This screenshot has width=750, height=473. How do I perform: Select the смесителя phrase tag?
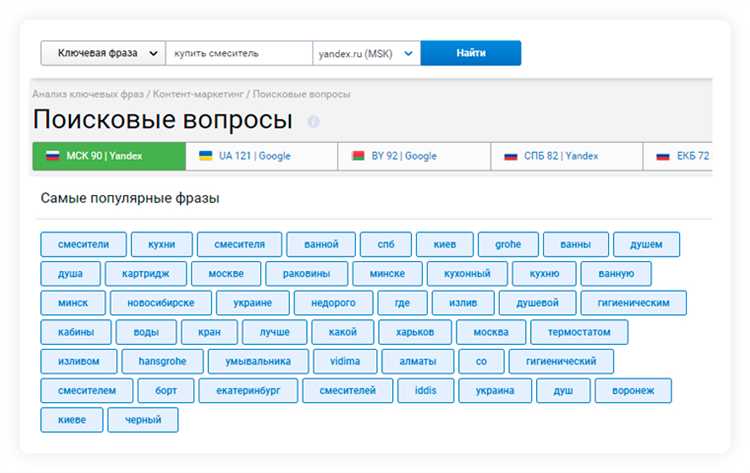click(239, 244)
